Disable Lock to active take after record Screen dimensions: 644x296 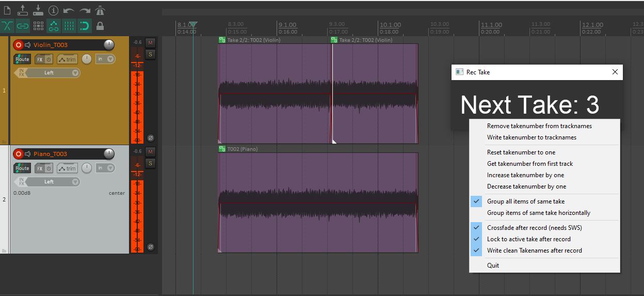(528, 239)
